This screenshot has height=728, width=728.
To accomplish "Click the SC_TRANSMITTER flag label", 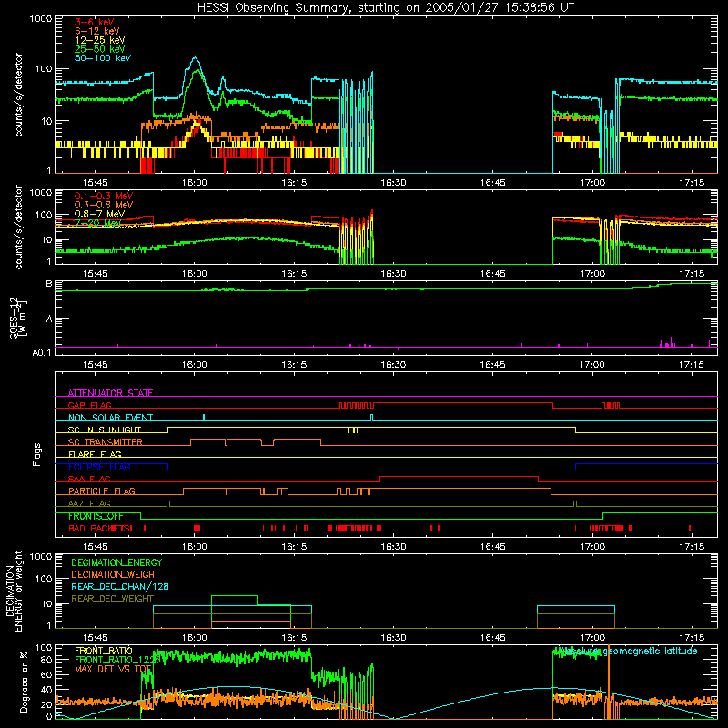I will click(x=106, y=442).
